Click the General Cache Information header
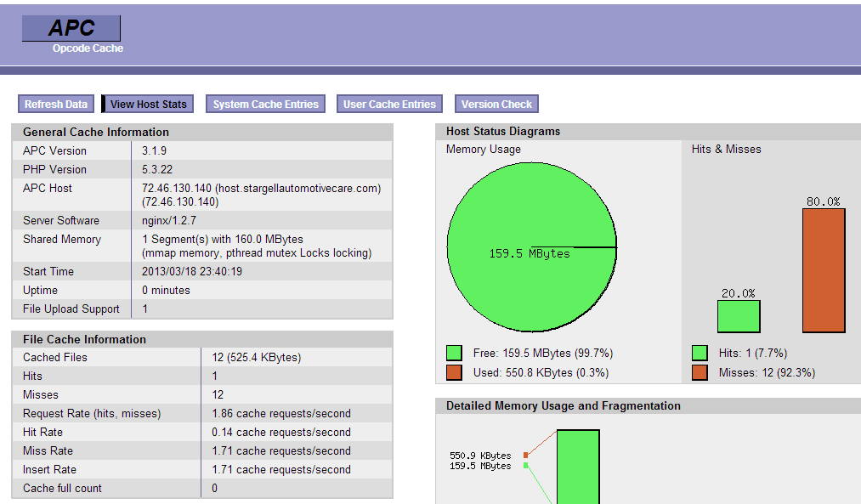 tap(202, 132)
